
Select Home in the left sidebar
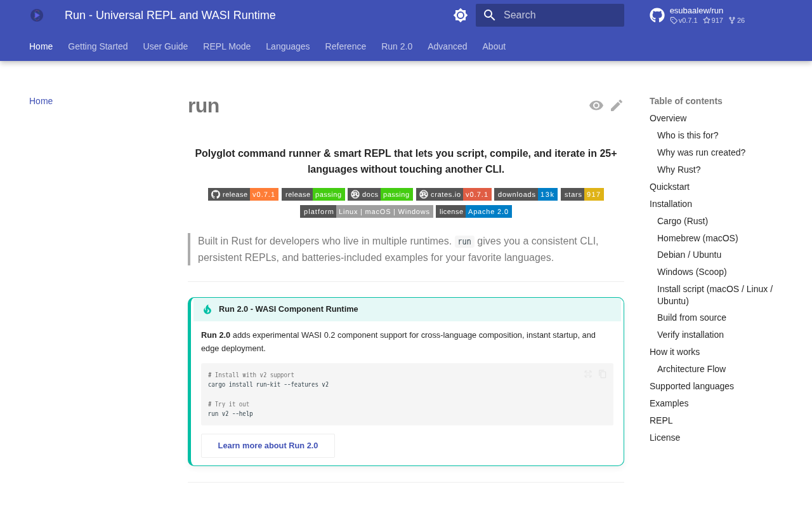41,101
